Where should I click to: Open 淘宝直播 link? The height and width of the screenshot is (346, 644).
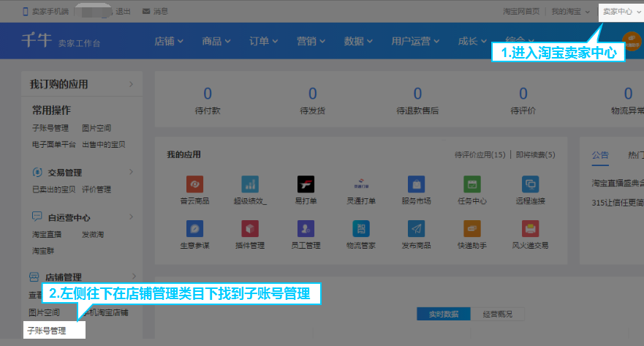click(x=46, y=234)
